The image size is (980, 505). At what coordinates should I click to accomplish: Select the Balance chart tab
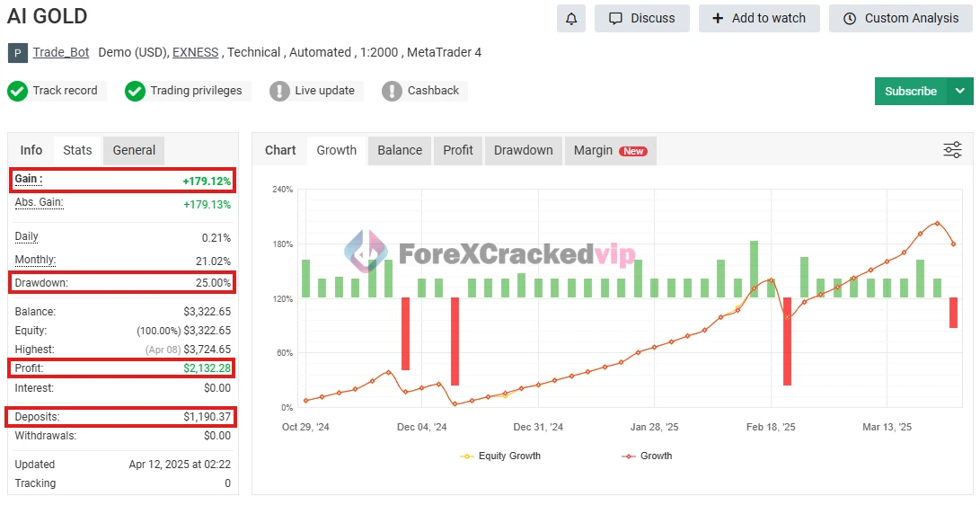click(400, 150)
